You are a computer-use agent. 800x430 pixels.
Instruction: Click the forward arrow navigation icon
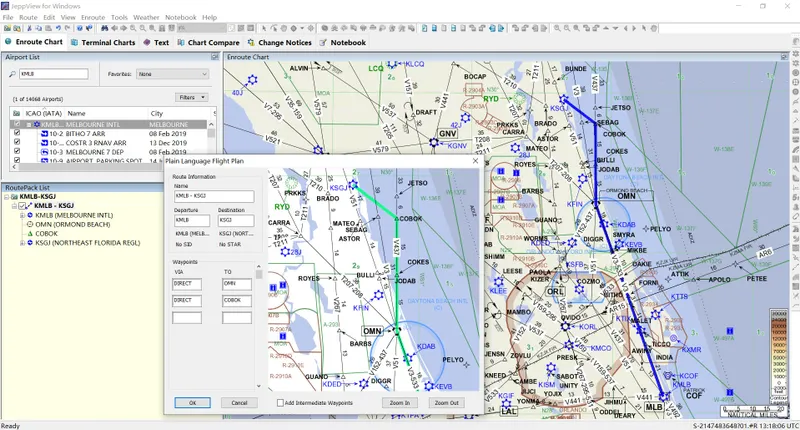click(x=123, y=28)
